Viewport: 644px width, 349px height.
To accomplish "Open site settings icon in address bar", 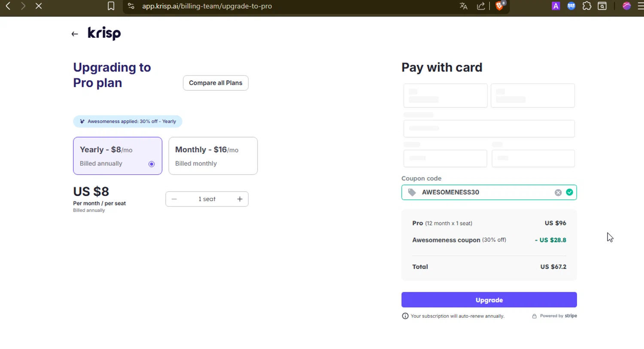I will 131,6.
